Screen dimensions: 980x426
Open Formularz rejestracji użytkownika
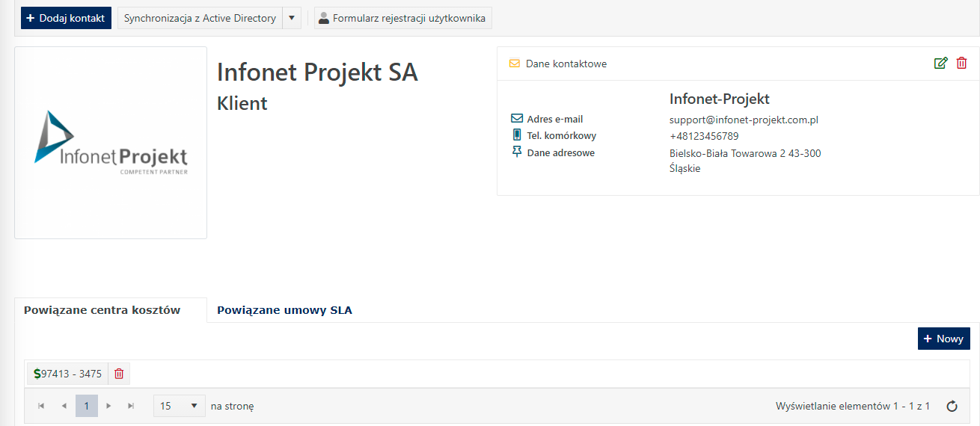pyautogui.click(x=402, y=18)
